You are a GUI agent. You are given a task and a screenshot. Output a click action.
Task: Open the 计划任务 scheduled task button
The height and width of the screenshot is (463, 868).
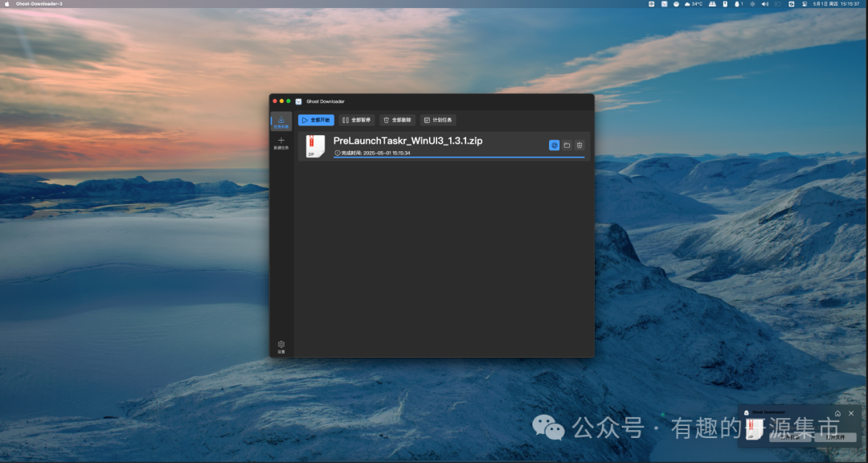pos(438,120)
